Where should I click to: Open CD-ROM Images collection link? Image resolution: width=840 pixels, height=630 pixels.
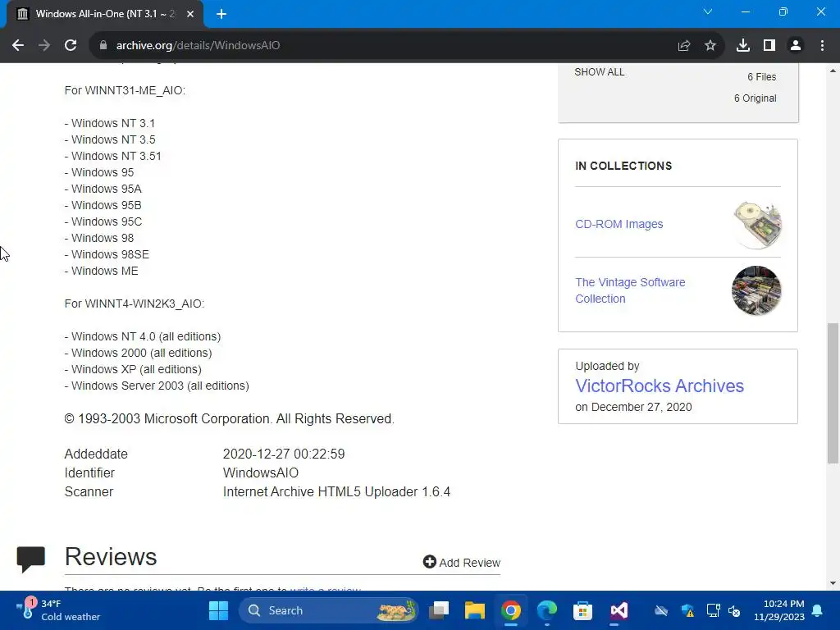619,224
